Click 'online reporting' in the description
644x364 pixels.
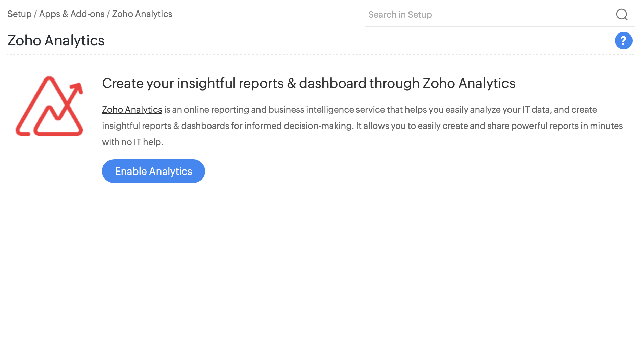pyautogui.click(x=216, y=110)
